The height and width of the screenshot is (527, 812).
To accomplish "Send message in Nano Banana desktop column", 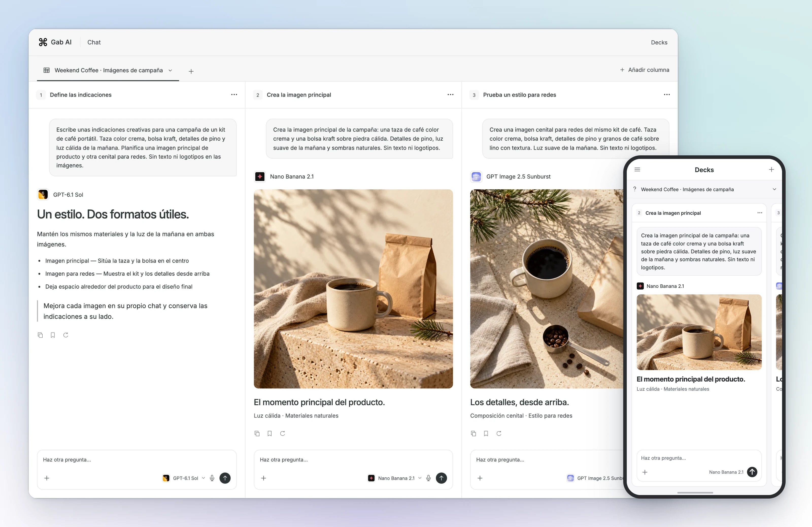I will point(442,478).
